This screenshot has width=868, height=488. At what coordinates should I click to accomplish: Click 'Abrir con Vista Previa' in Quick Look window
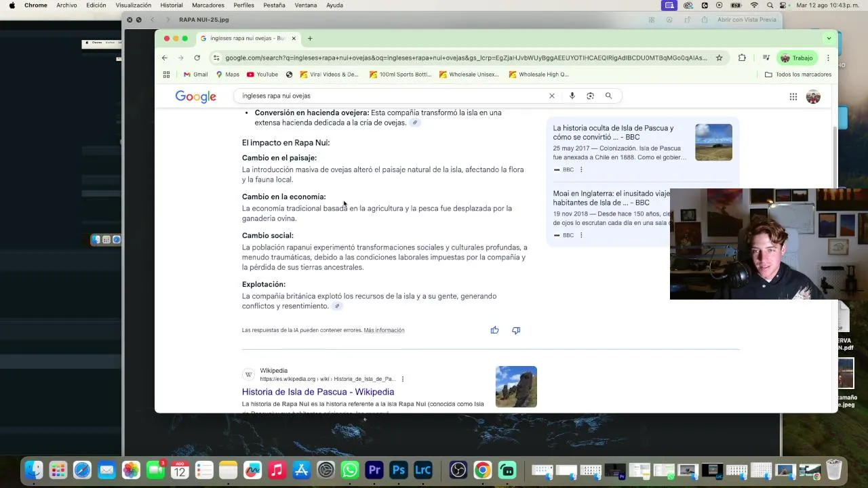point(747,20)
